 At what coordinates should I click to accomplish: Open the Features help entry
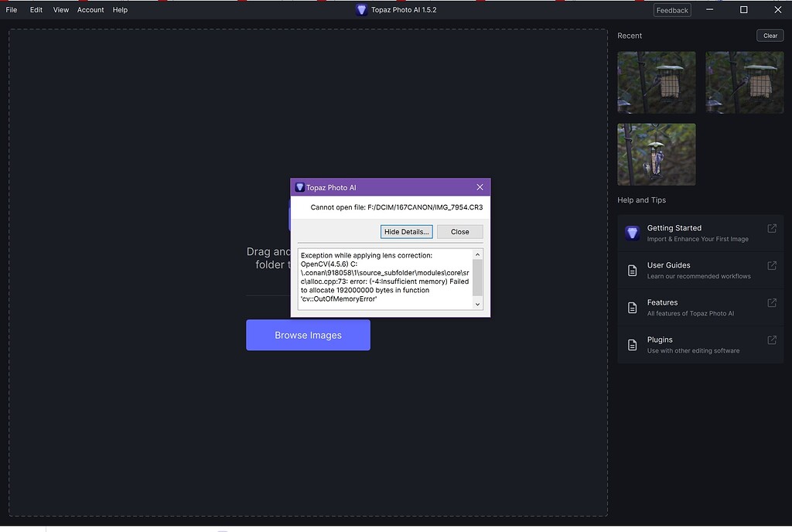tap(700, 308)
